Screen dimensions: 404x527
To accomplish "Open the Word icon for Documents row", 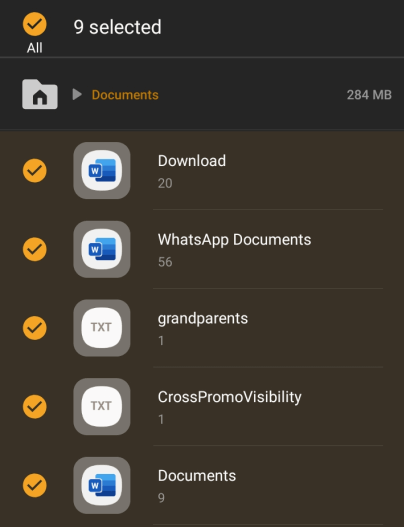I will click(x=102, y=485).
